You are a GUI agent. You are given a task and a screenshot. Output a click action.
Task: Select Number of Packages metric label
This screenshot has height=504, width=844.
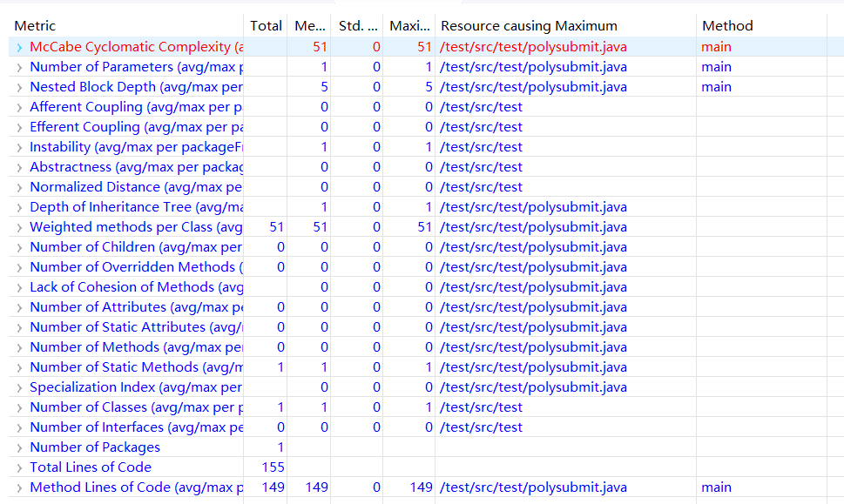[95, 447]
